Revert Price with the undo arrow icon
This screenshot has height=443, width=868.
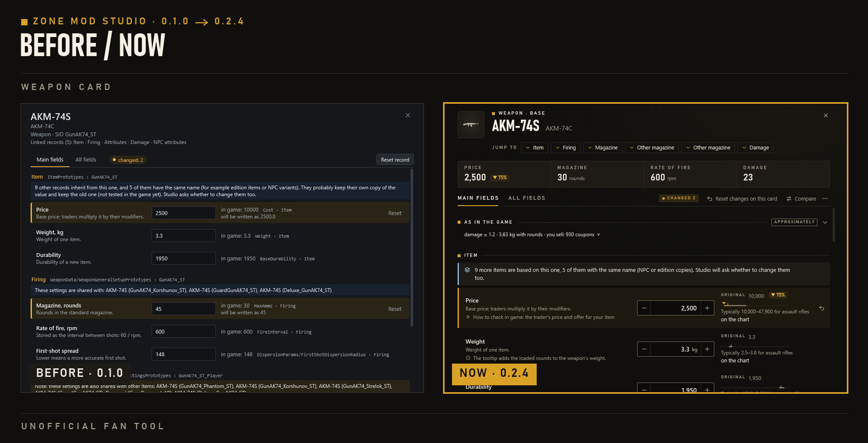822,308
